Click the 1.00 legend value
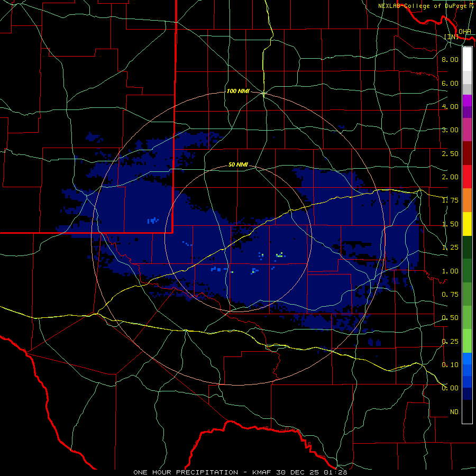Image resolution: width=476 pixels, height=476 pixels. click(x=450, y=271)
